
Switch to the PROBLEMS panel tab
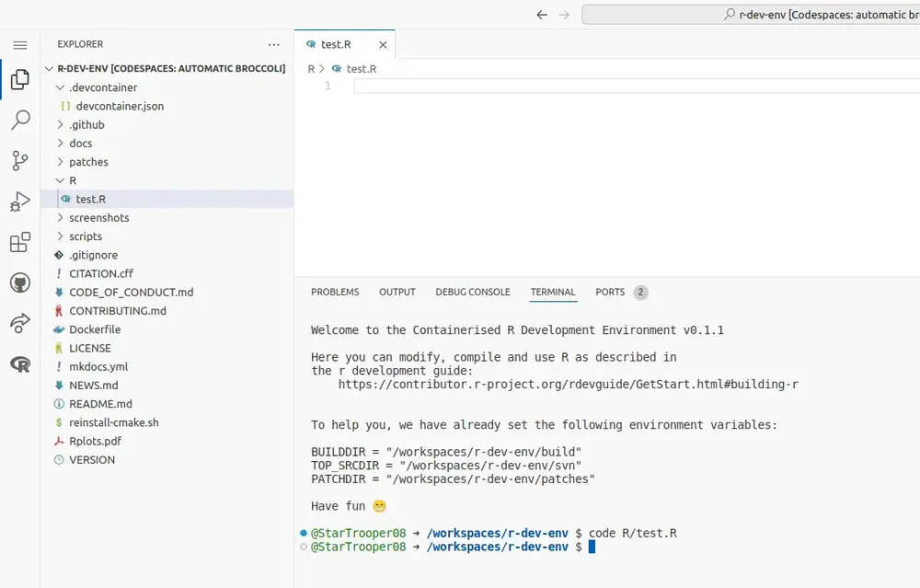coord(335,292)
